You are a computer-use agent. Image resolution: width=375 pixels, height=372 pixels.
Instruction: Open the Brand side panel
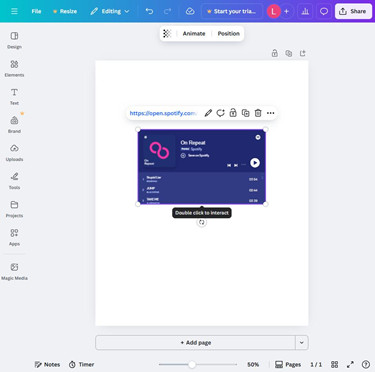coord(14,124)
